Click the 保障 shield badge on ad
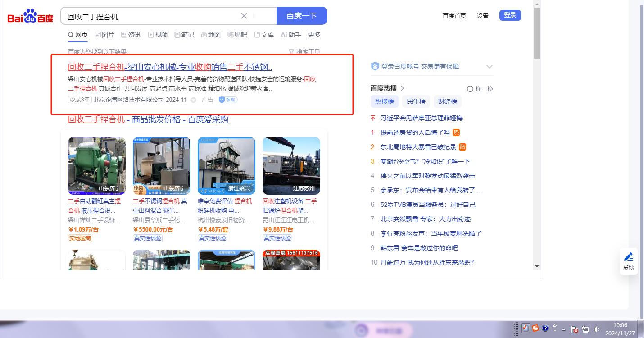The width and height of the screenshot is (644, 338). click(x=228, y=100)
